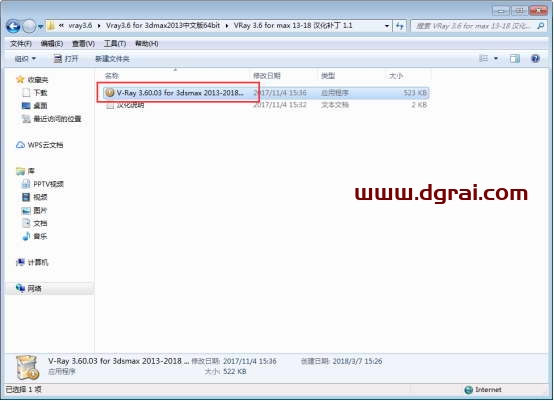Click the V-Ray installer file icon in list
554x401 pixels.
(x=110, y=93)
